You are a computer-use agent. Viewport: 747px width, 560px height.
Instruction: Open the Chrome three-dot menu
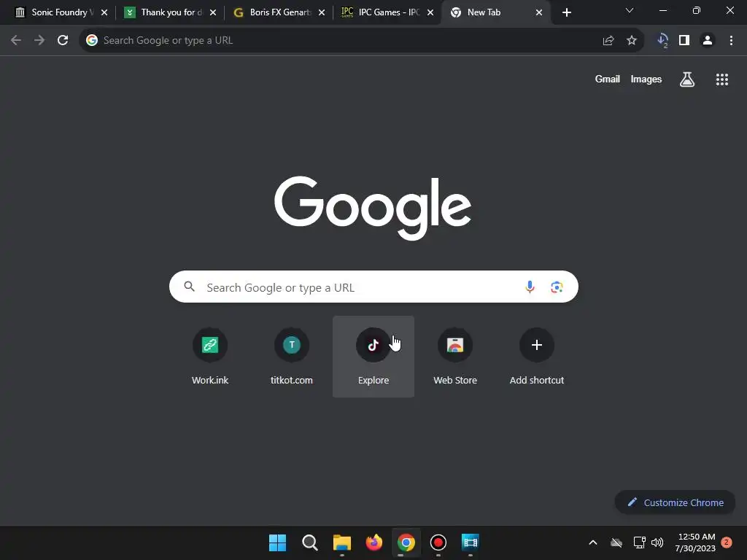tap(731, 41)
